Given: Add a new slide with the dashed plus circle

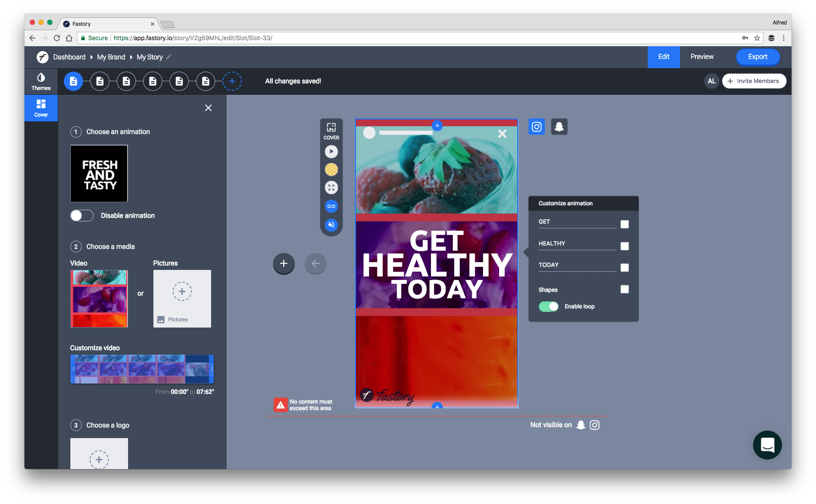Looking at the screenshot, I should [x=232, y=81].
